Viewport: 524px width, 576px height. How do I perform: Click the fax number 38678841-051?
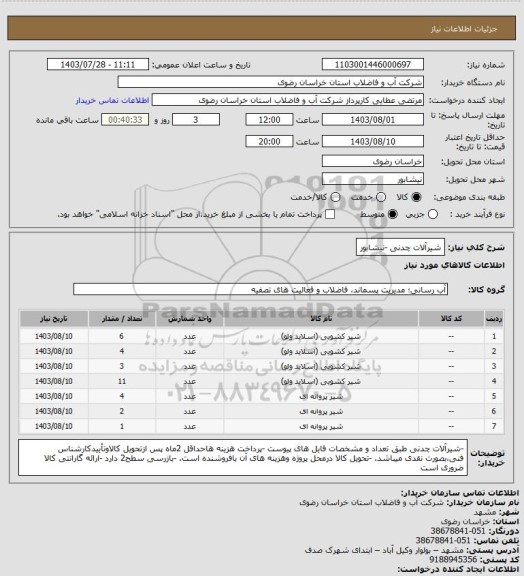tap(457, 531)
